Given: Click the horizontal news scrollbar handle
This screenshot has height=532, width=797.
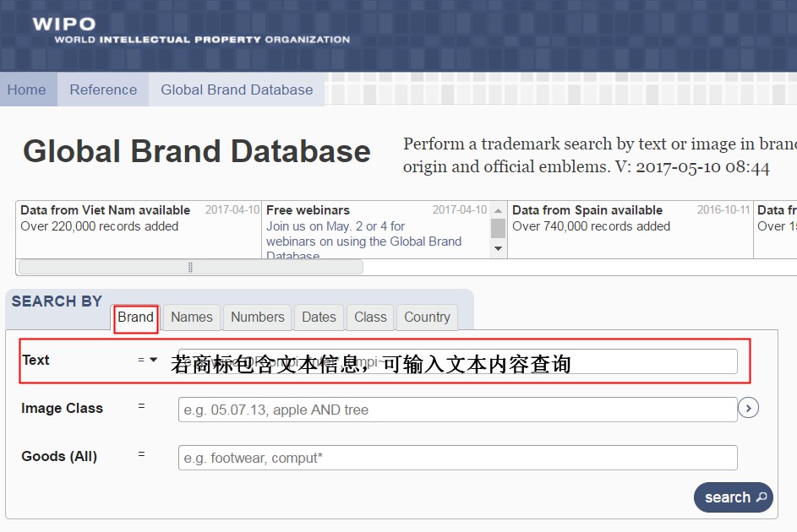Looking at the screenshot, I should pos(191,267).
